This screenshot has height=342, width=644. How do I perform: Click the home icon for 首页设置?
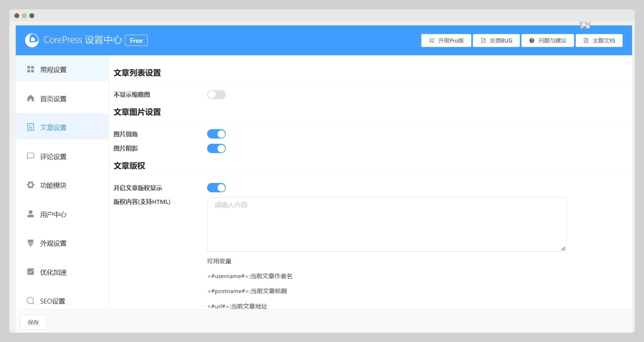pos(31,98)
